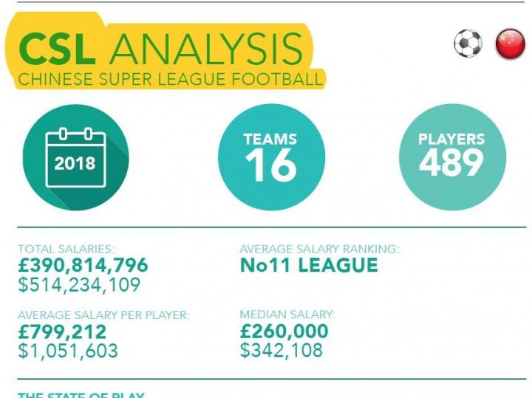Screen dimensions: 532x398
Task: Click the word CSL in the yellow banner
Action: 57,48
